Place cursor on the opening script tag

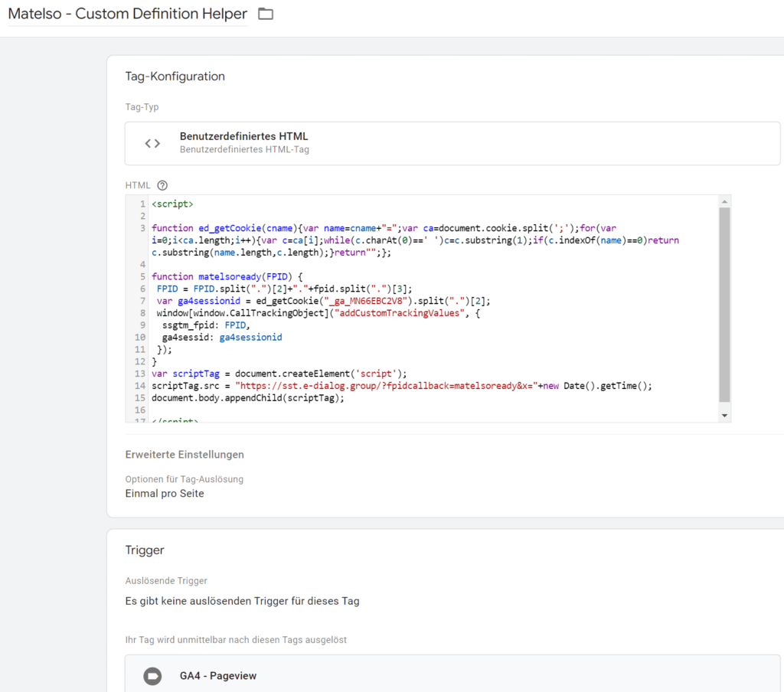pos(172,204)
